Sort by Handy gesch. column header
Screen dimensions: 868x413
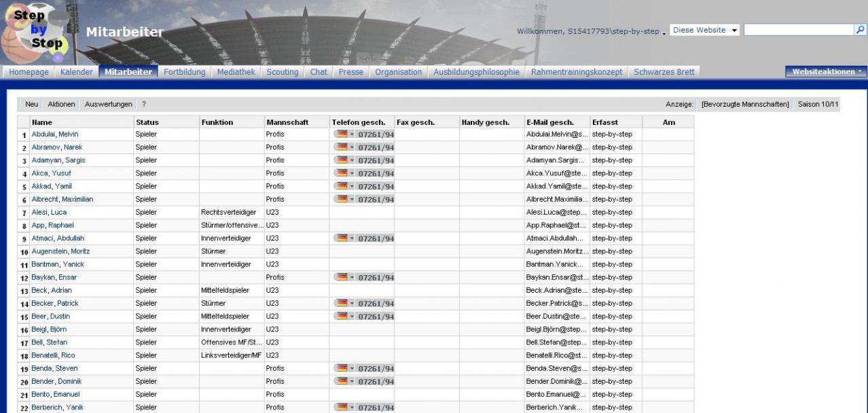coord(486,122)
